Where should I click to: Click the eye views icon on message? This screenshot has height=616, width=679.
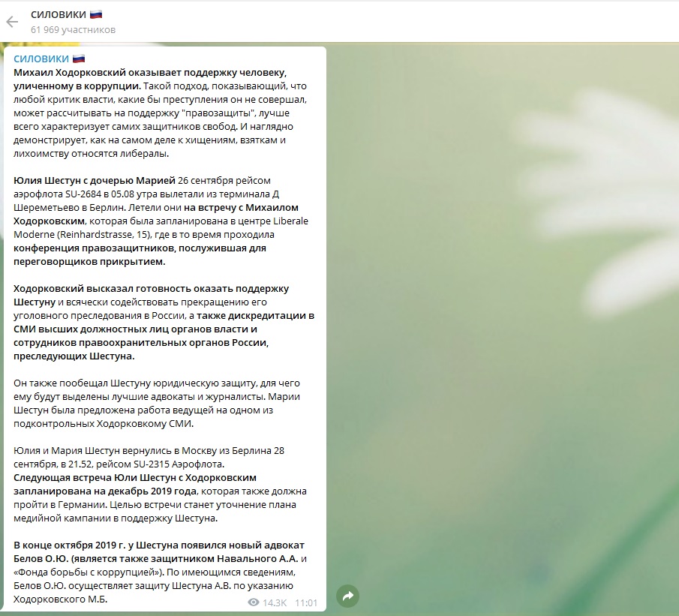[254, 602]
